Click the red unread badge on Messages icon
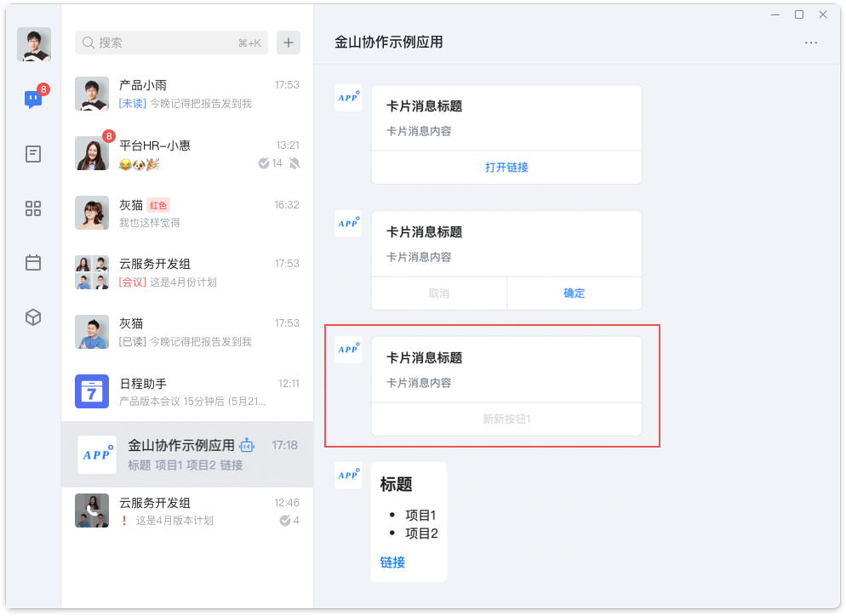 point(43,88)
